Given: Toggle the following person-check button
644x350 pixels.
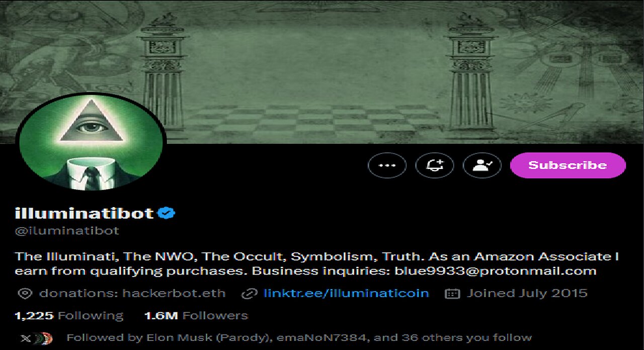Looking at the screenshot, I should pyautogui.click(x=481, y=165).
